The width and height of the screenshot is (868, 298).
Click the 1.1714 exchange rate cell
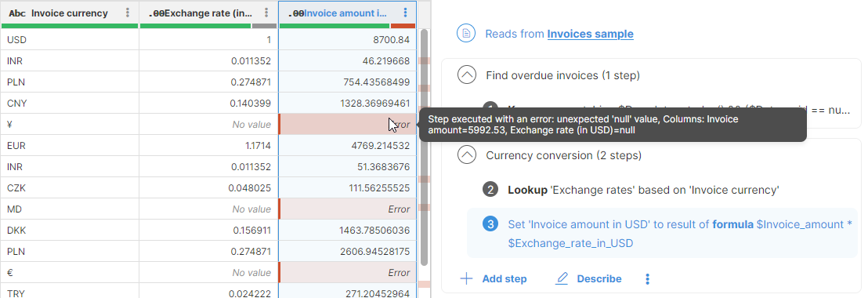pyautogui.click(x=208, y=146)
